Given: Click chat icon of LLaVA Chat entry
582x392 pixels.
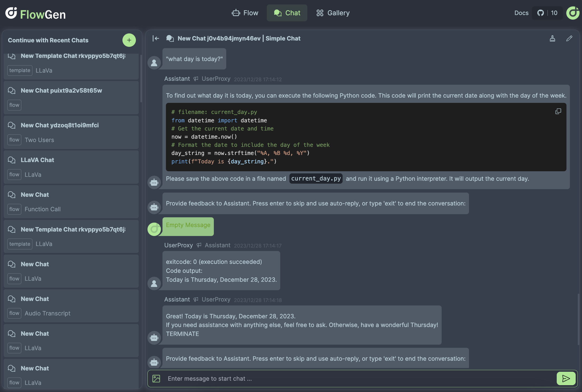Looking at the screenshot, I should tap(12, 160).
